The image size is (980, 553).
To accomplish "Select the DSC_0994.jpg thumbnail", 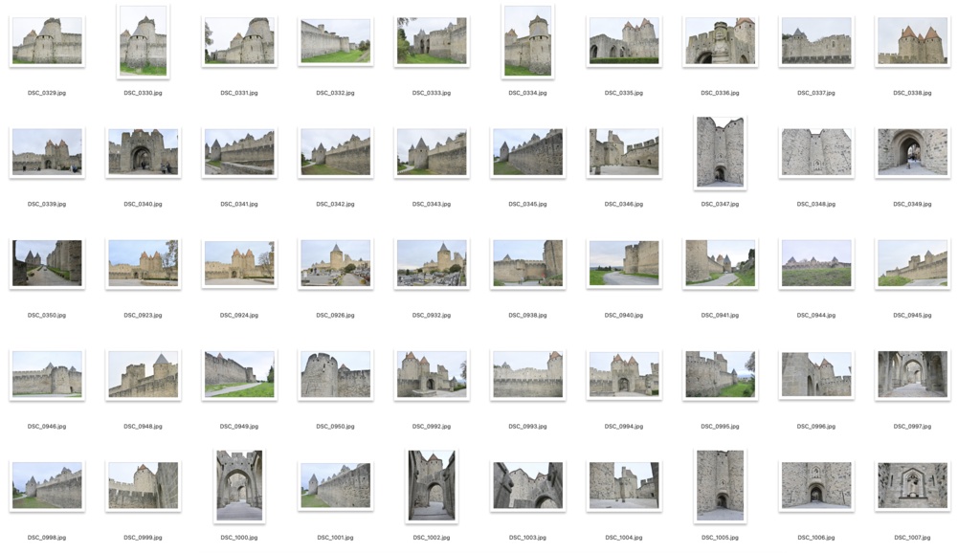I will click(624, 374).
